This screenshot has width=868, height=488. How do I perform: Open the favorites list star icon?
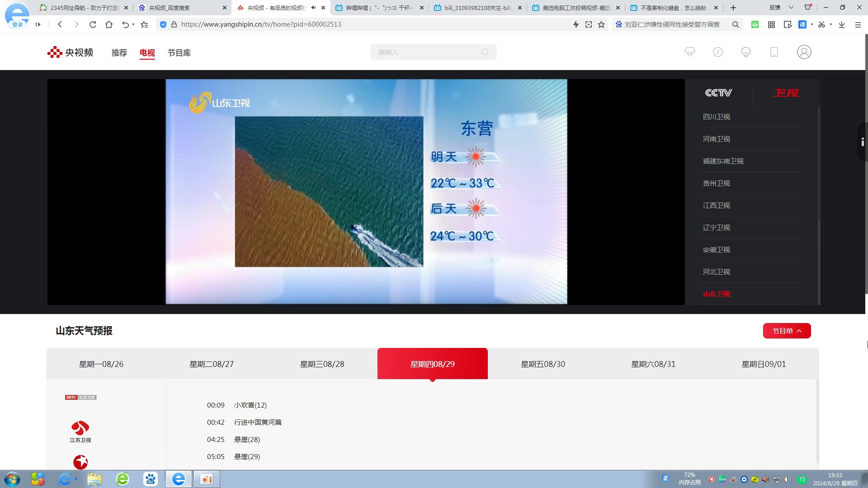[x=144, y=24]
